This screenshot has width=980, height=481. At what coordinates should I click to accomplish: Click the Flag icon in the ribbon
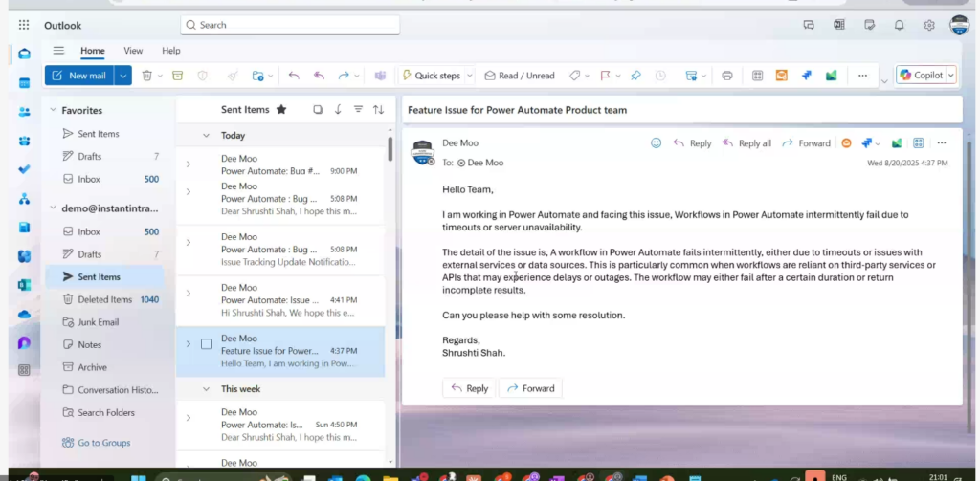coord(605,76)
